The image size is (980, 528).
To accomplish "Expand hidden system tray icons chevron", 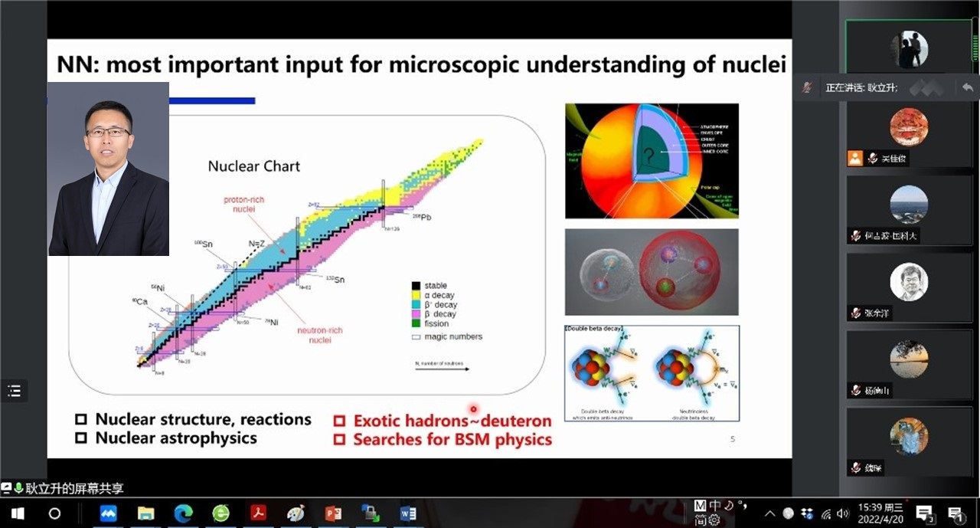I will pos(769,513).
